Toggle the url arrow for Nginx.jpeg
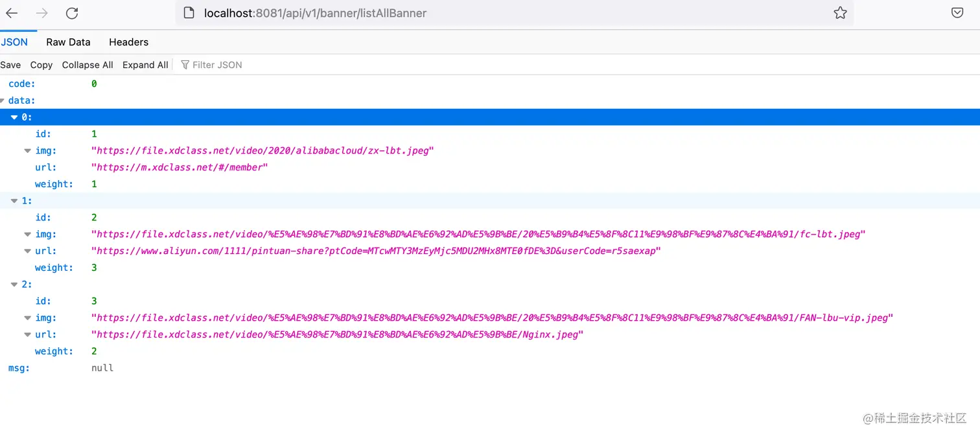Screen dimensions: 980x438 pyautogui.click(x=28, y=334)
